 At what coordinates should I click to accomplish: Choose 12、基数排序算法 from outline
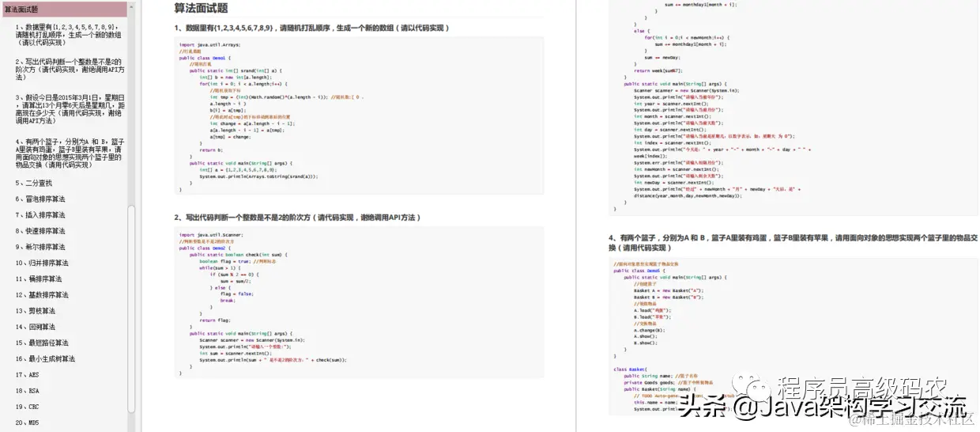(42, 294)
